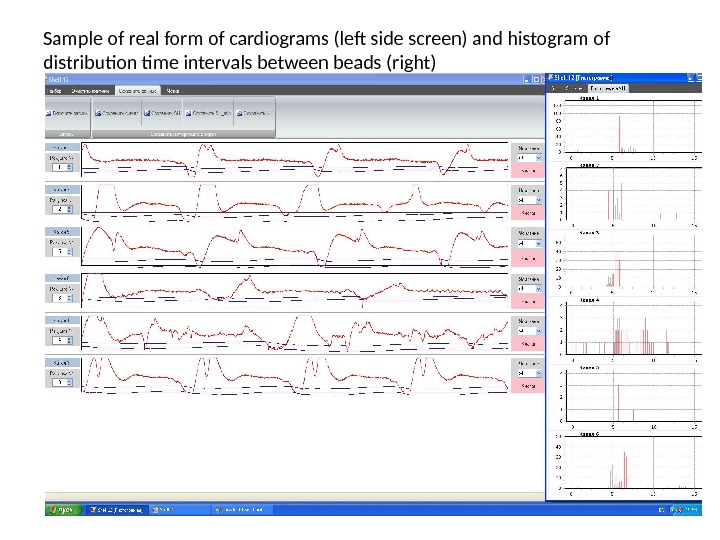Click the second ribbon button's save icon

click(98, 113)
